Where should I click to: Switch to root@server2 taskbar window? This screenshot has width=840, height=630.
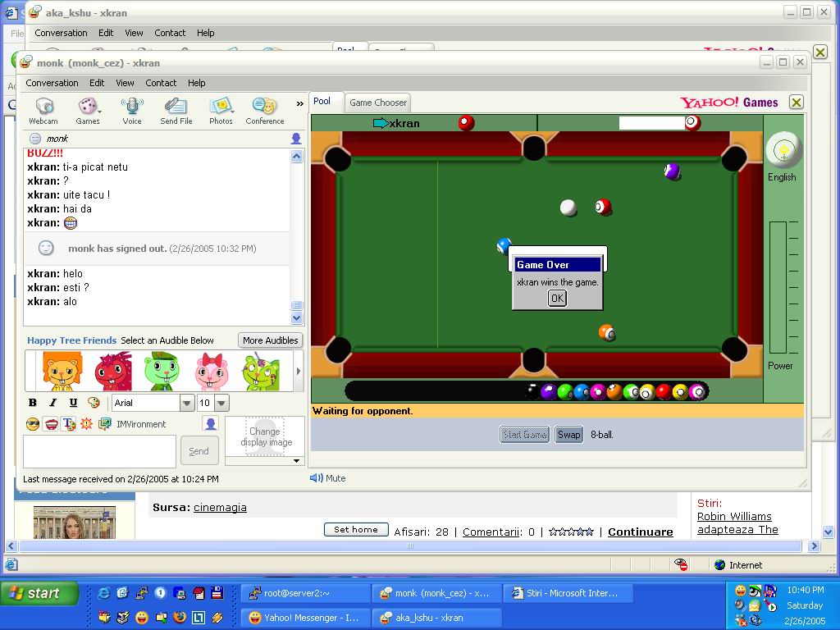coord(306,593)
